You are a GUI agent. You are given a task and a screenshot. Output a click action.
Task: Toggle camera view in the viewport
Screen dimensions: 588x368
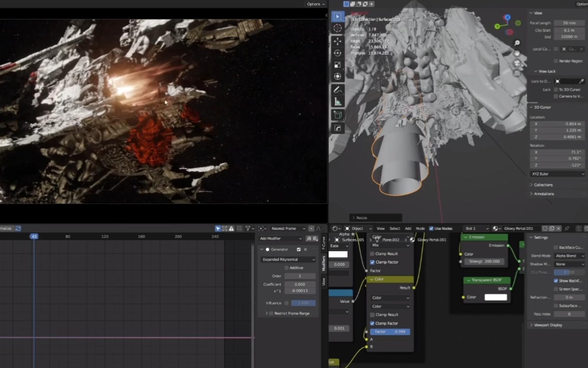coord(517,63)
